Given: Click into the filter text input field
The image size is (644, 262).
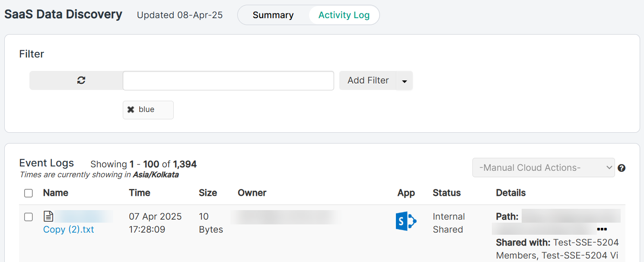Looking at the screenshot, I should (x=228, y=81).
